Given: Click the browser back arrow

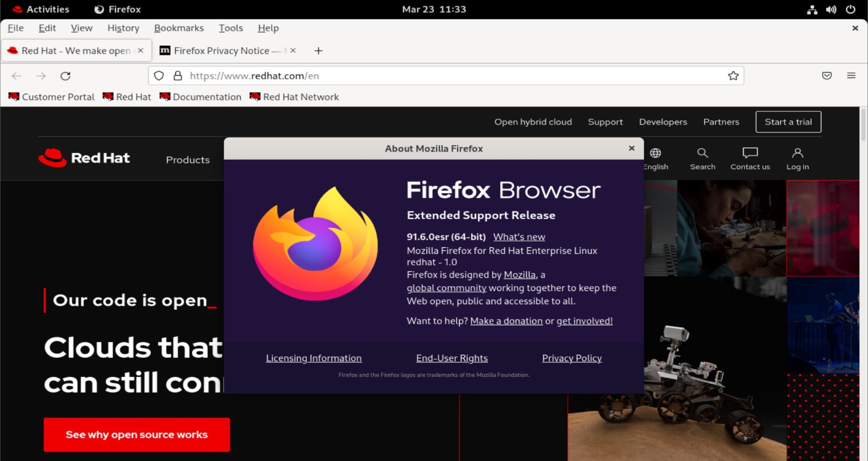Looking at the screenshot, I should point(17,76).
